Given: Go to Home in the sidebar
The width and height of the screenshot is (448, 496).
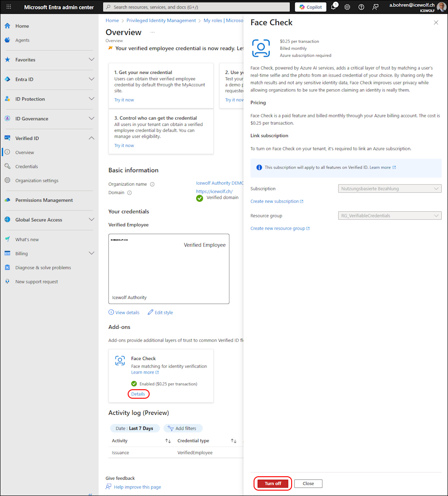Looking at the screenshot, I should tap(22, 26).
